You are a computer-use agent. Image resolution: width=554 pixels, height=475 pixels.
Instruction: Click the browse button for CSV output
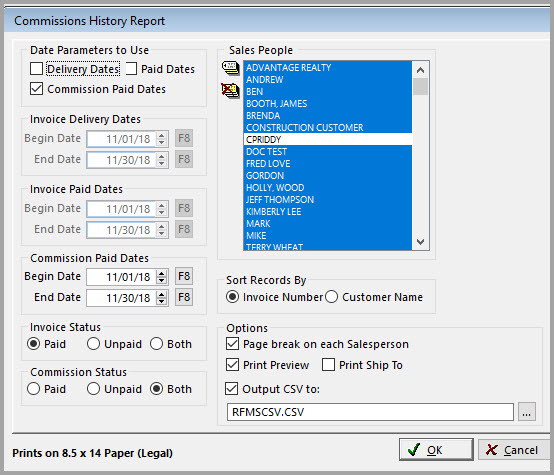click(527, 412)
